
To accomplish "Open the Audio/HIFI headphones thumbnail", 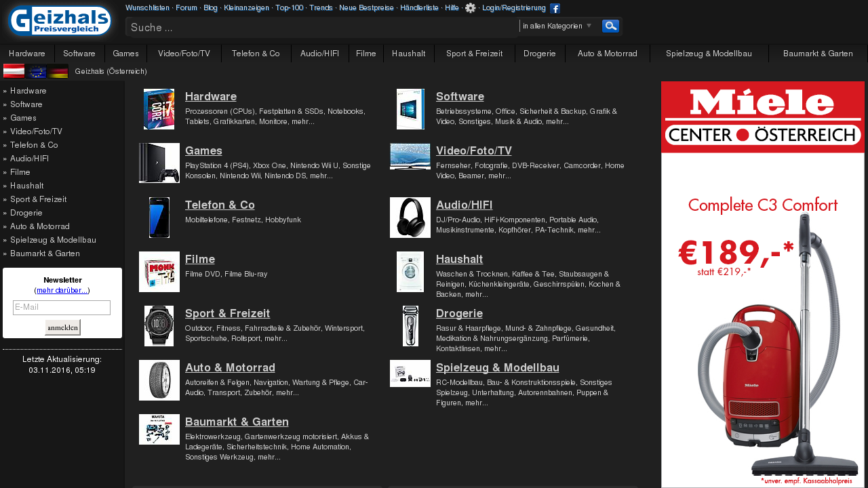I will click(410, 218).
